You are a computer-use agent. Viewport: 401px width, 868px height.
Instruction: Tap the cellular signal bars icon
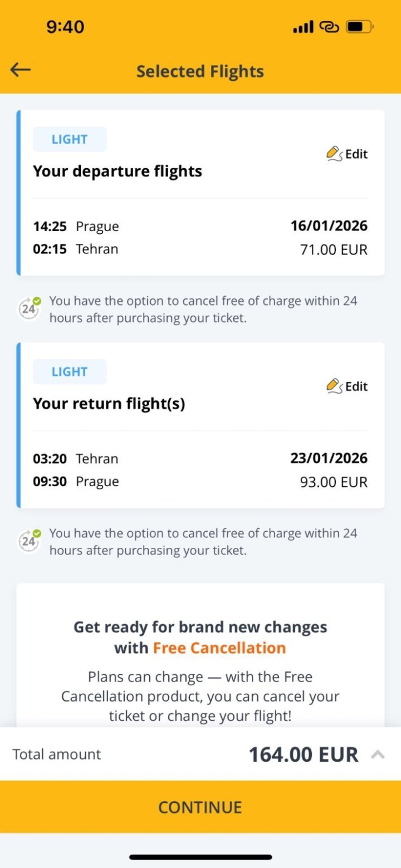click(304, 27)
